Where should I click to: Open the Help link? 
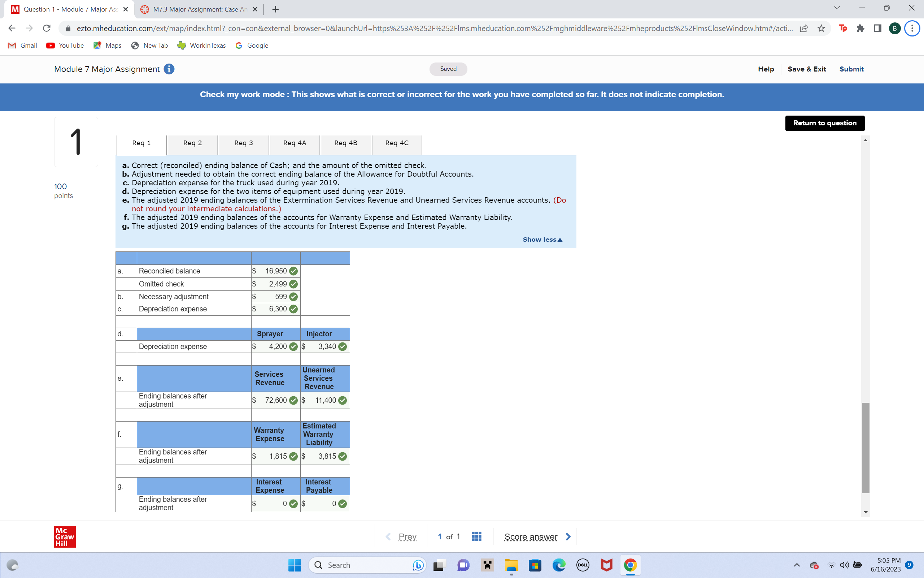766,69
